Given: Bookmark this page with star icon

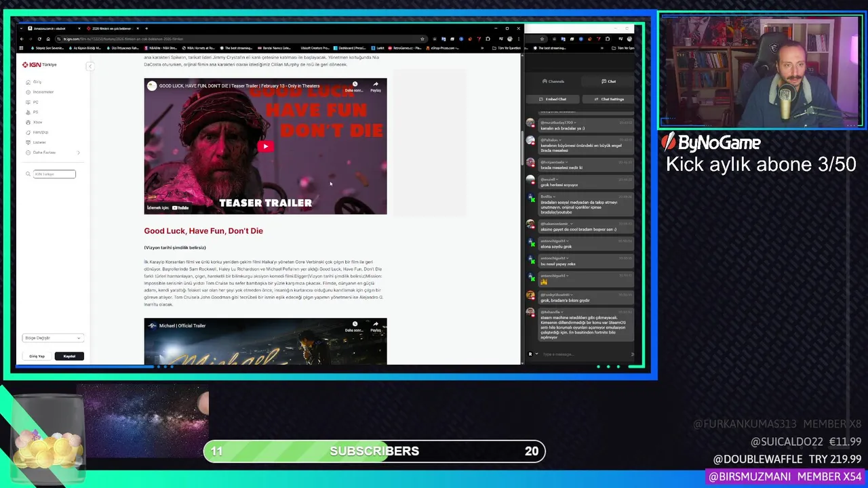Looking at the screenshot, I should click(422, 39).
